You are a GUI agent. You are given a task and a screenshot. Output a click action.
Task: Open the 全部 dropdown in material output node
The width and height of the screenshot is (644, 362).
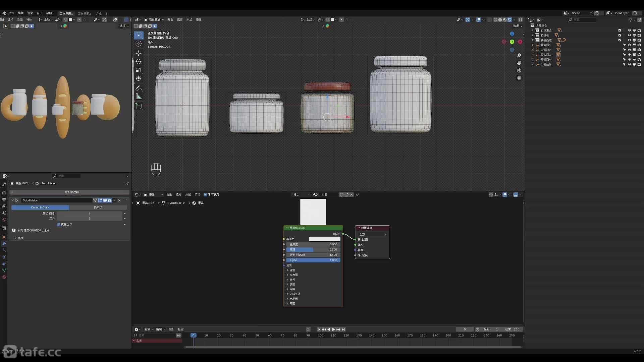(x=373, y=234)
